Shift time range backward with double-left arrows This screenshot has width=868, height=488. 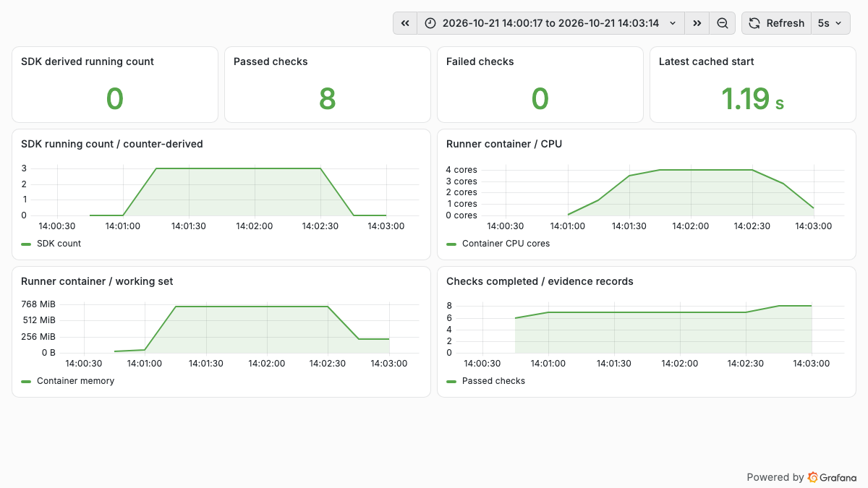(405, 23)
